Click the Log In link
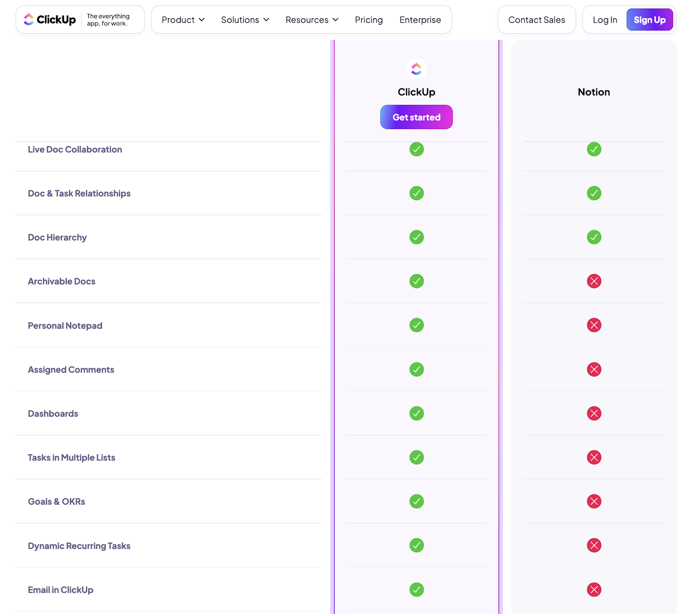This screenshot has height=614, width=700. click(x=605, y=20)
